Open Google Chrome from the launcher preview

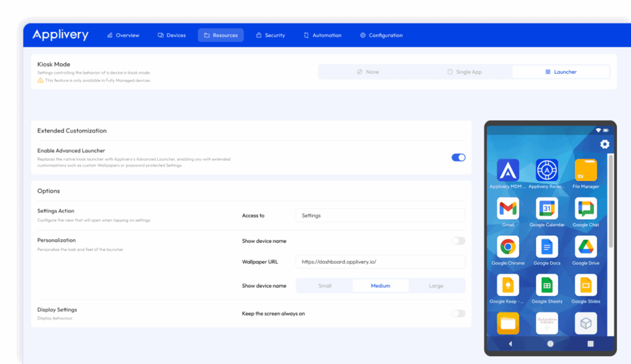pos(507,246)
